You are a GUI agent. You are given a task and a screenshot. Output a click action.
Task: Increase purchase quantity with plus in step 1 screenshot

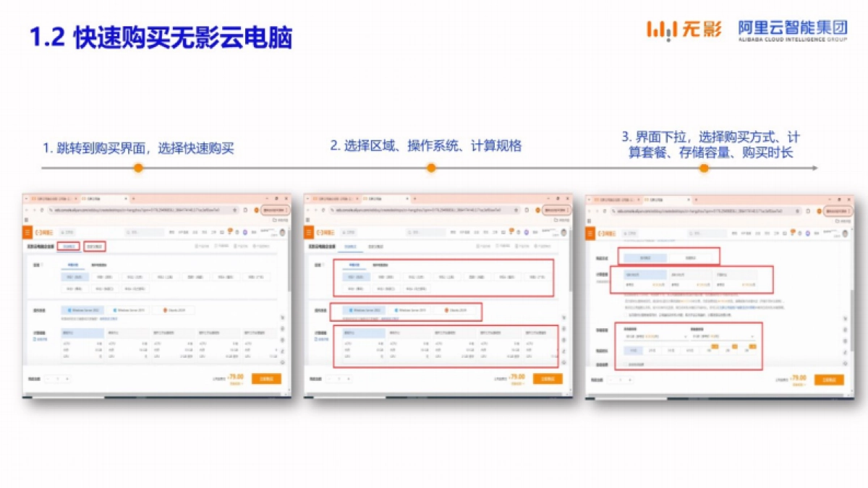(67, 379)
